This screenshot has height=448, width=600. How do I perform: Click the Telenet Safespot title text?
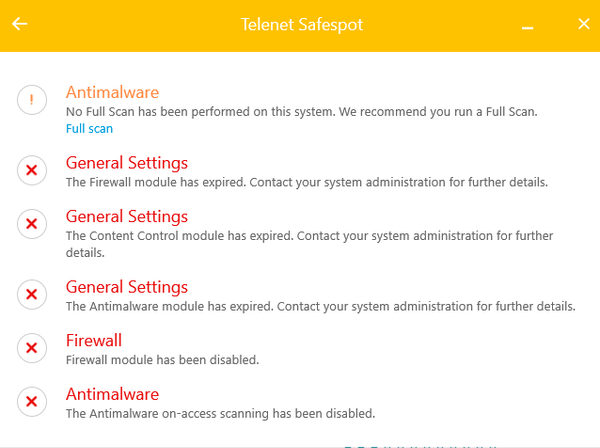pos(299,23)
